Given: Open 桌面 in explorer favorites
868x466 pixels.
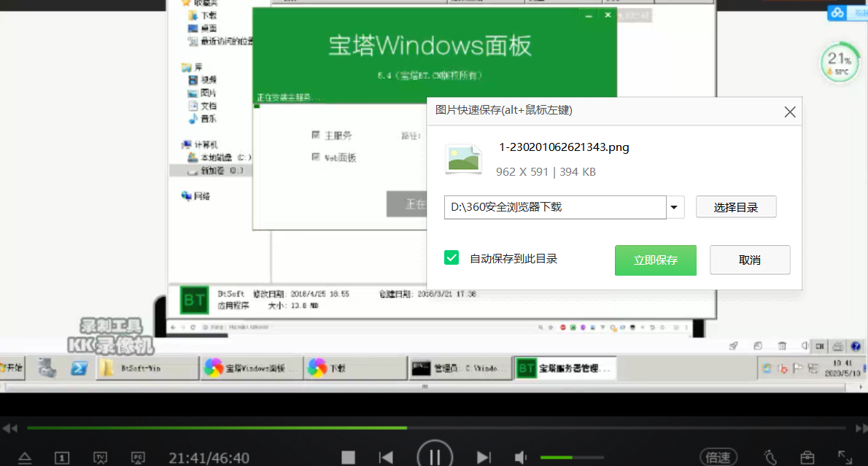Looking at the screenshot, I should pyautogui.click(x=203, y=28).
